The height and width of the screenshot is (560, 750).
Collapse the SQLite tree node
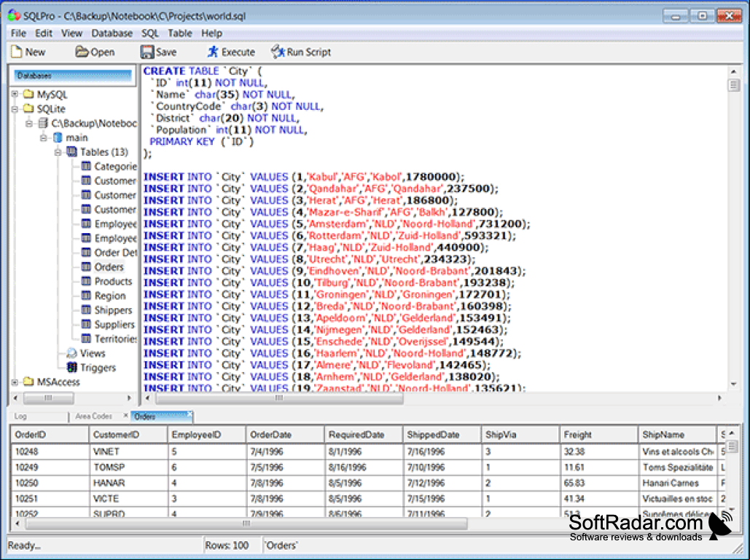(x=15, y=109)
